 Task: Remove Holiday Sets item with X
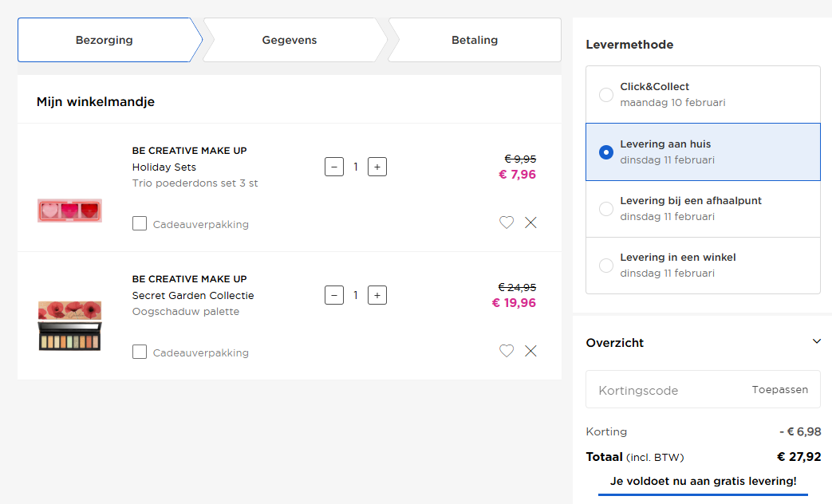(x=530, y=222)
